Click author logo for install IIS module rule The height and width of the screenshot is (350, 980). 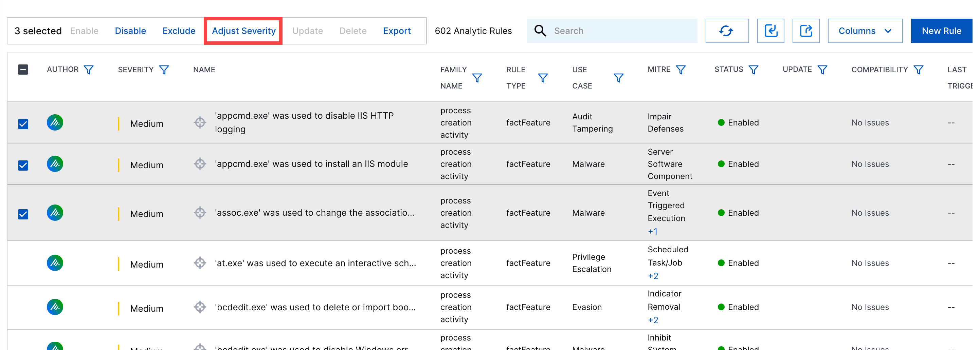[55, 164]
